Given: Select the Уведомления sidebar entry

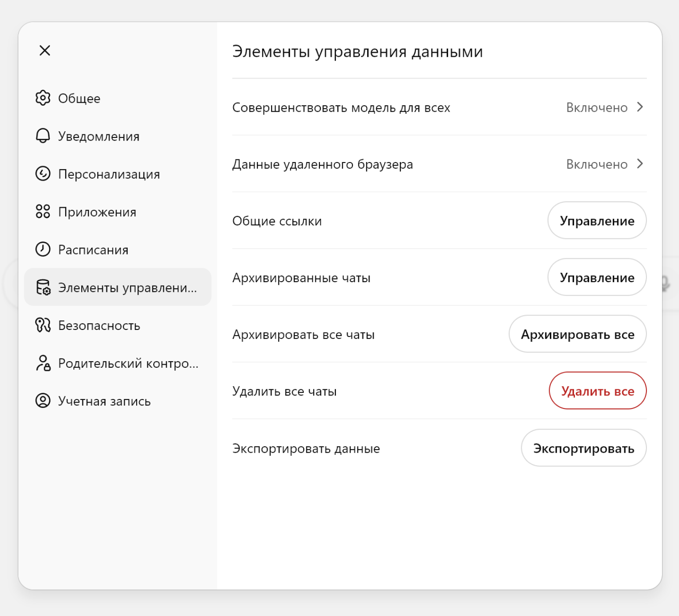Looking at the screenshot, I should click(98, 136).
